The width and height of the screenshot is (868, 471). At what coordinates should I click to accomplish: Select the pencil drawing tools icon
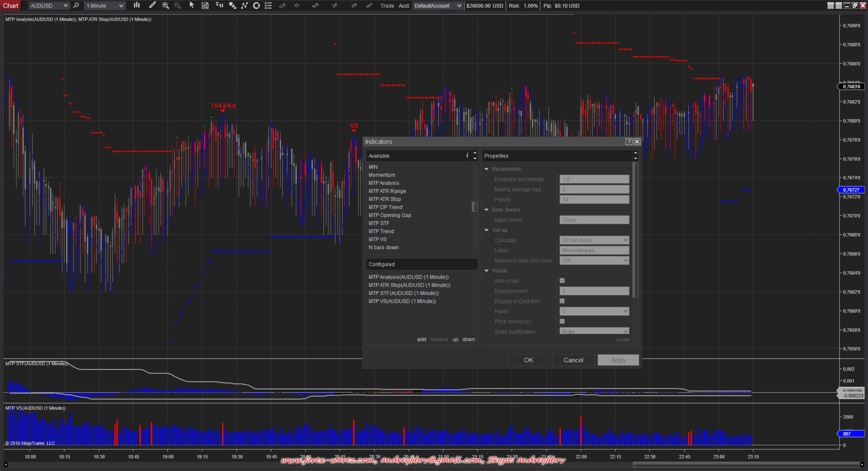[153, 5]
